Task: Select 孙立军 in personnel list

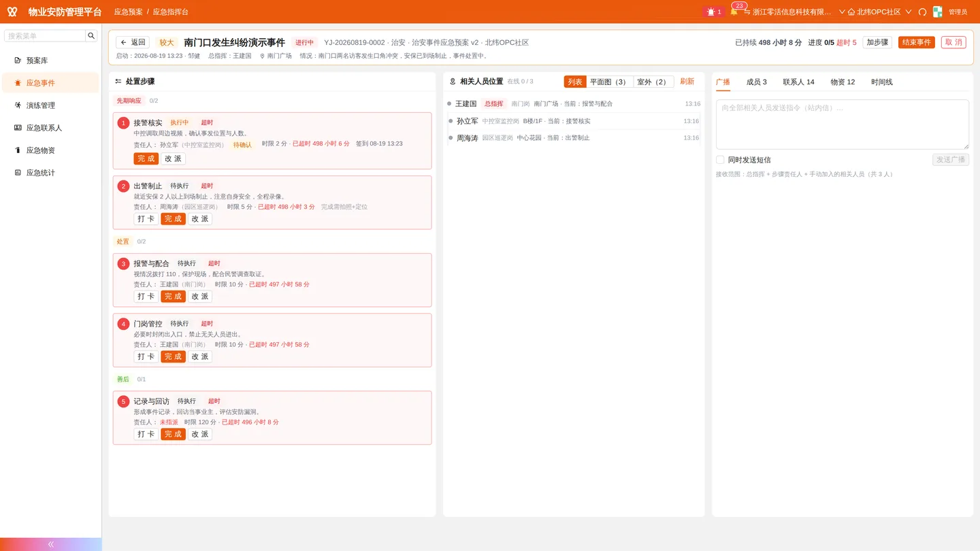Action: point(573,121)
